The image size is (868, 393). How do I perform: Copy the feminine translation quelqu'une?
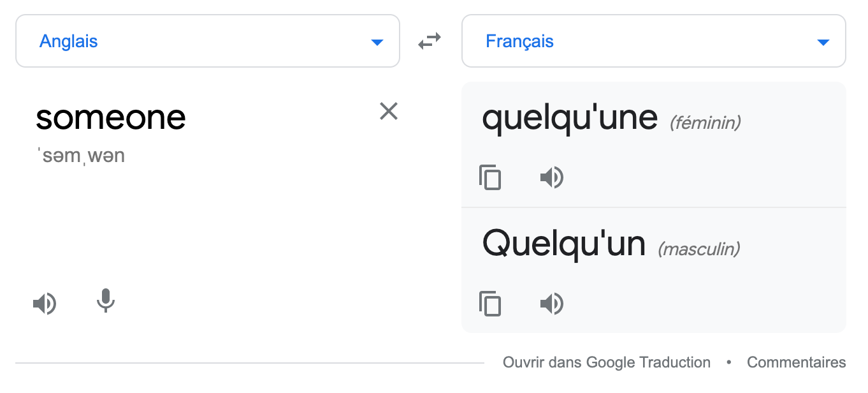[x=490, y=177]
